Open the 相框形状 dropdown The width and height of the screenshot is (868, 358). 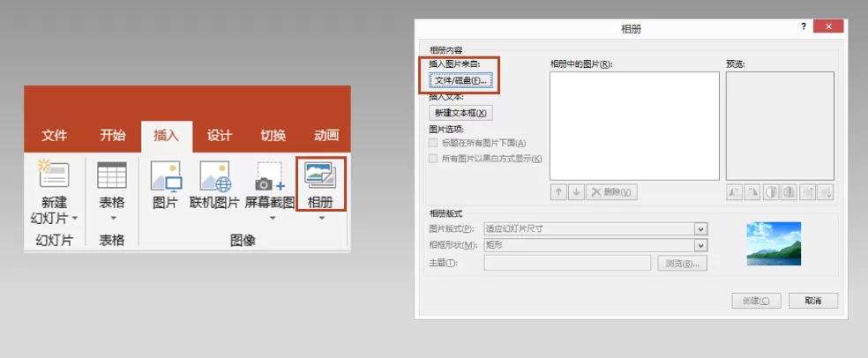700,245
